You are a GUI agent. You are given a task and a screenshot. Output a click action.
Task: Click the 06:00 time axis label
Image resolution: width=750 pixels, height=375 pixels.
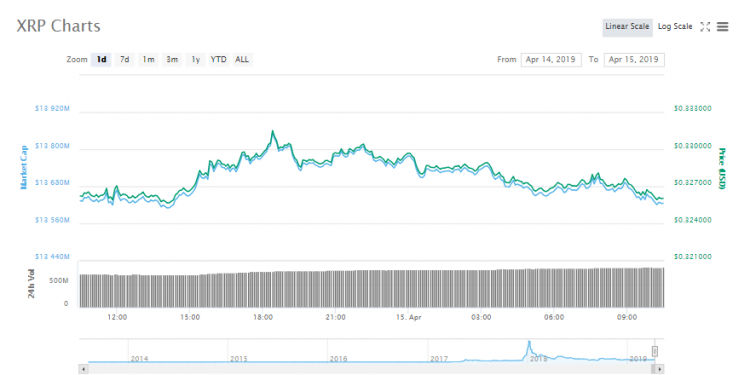(554, 317)
